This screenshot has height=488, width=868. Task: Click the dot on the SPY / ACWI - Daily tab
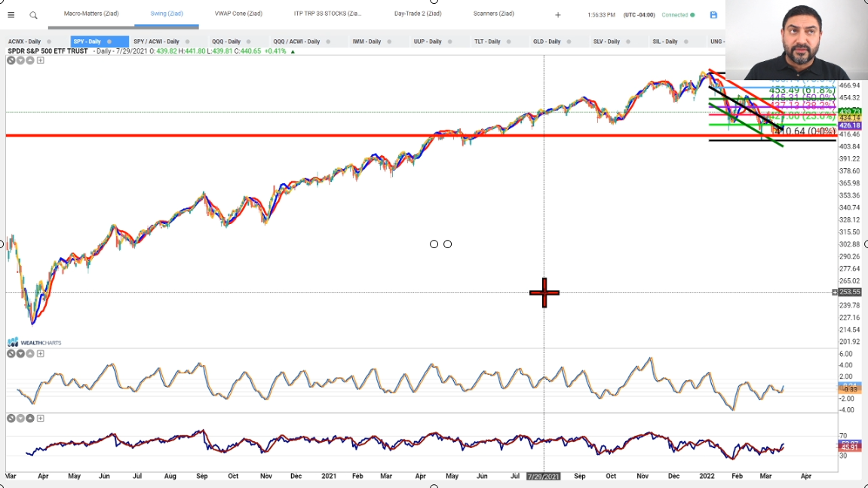(187, 41)
